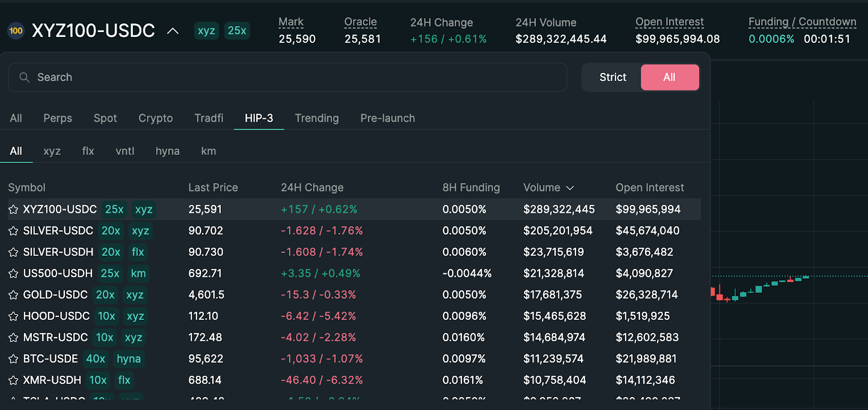Click the Open Interest header link
This screenshot has width=868, height=410.
pyautogui.click(x=669, y=22)
